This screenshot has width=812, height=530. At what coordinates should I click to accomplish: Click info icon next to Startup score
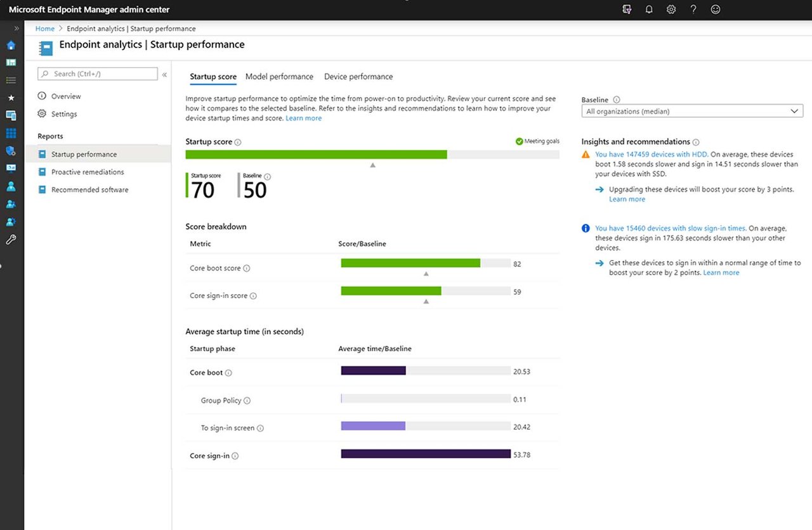tap(238, 143)
